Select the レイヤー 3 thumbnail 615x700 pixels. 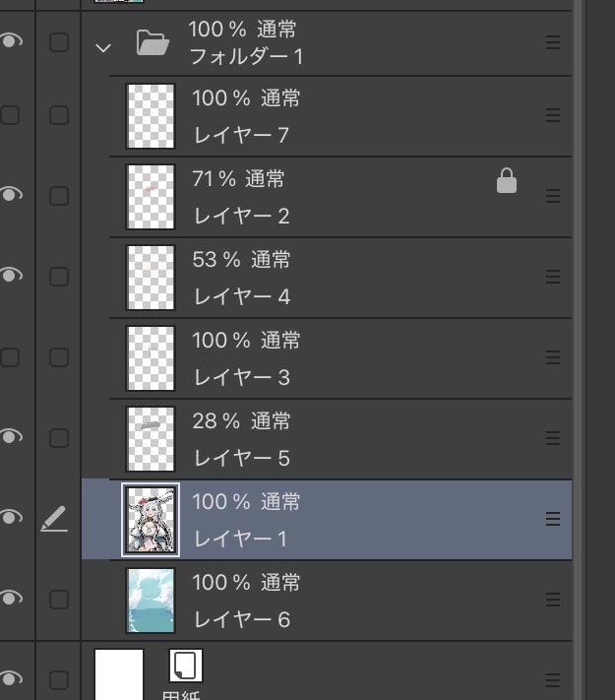point(151,358)
